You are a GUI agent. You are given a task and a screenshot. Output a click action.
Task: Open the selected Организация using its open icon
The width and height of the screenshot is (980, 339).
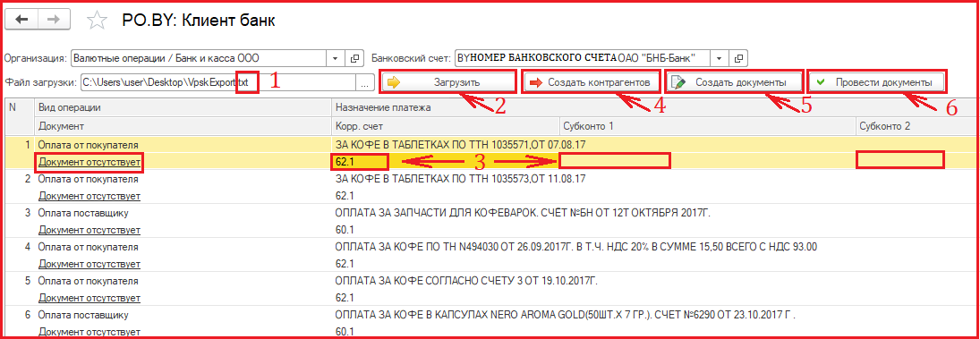[x=355, y=58]
